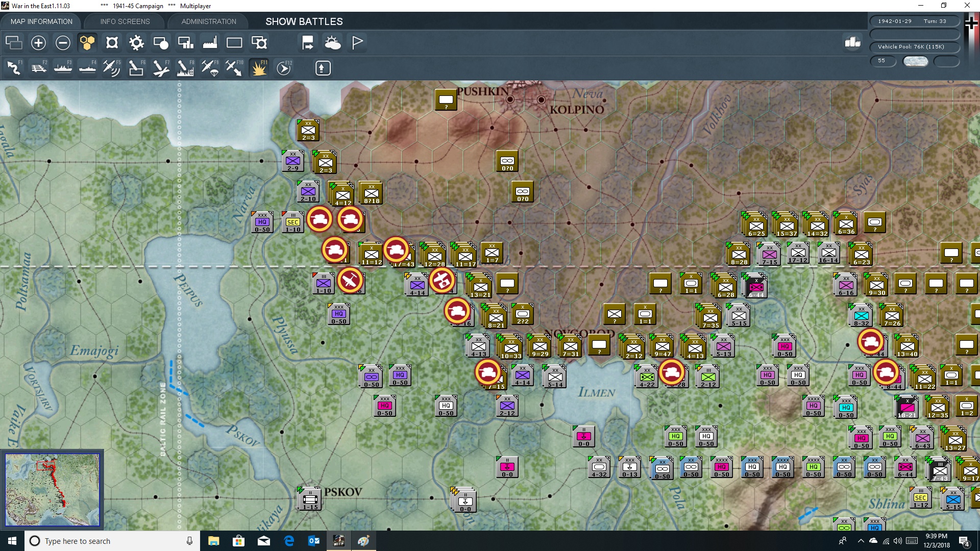Screen dimensions: 980x551
Task: Toggle the enemy hex ownership icon
Action: pos(112,43)
